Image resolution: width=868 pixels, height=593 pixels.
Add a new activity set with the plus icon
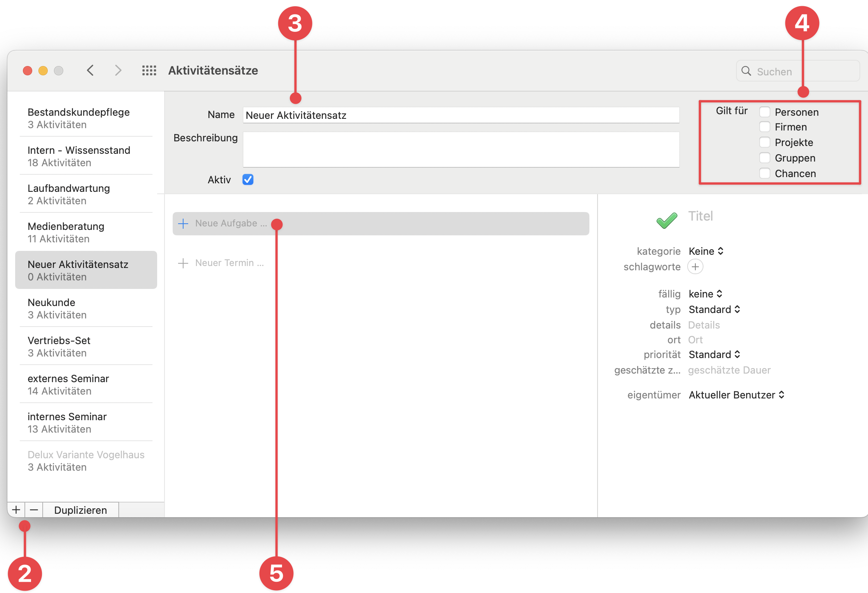click(x=16, y=510)
